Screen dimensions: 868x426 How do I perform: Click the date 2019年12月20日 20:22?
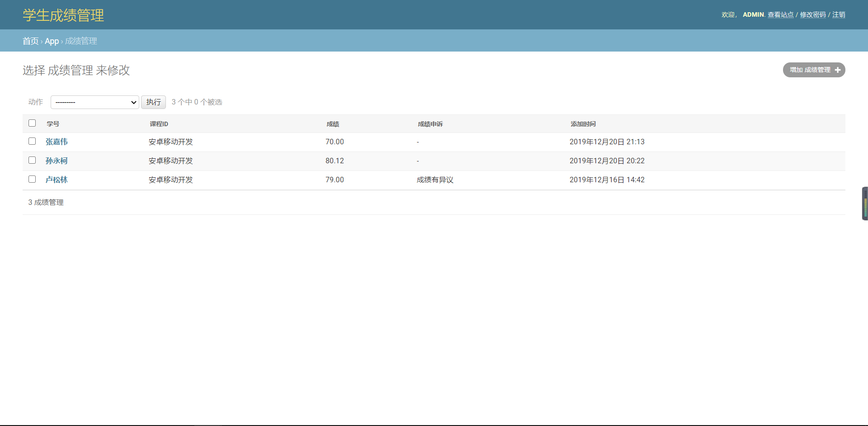(x=607, y=161)
